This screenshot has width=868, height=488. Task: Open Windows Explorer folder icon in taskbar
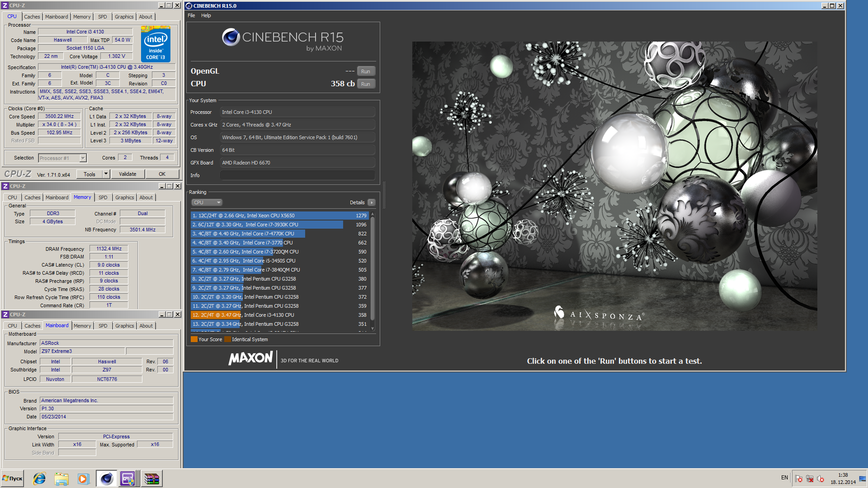[61, 479]
